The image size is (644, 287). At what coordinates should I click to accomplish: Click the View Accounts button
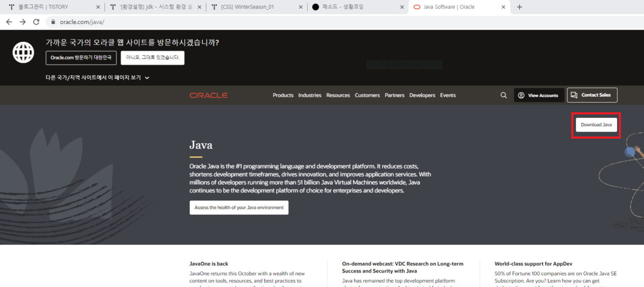[x=539, y=95]
